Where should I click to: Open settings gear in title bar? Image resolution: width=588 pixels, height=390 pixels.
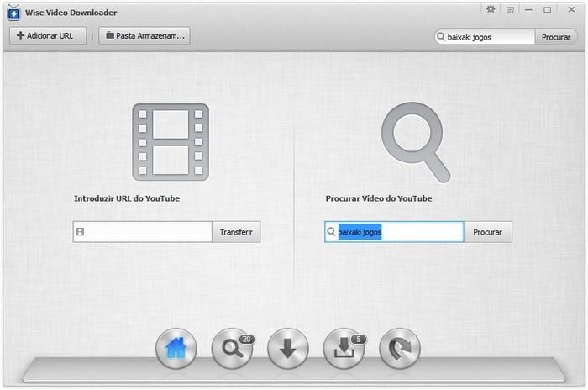[x=491, y=9]
